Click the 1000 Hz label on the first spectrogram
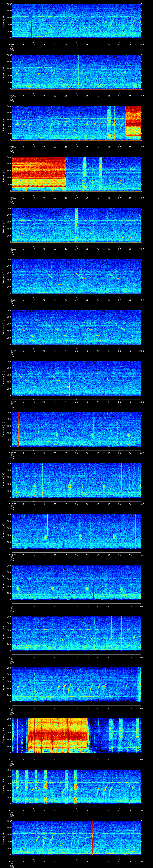 point(8,4)
